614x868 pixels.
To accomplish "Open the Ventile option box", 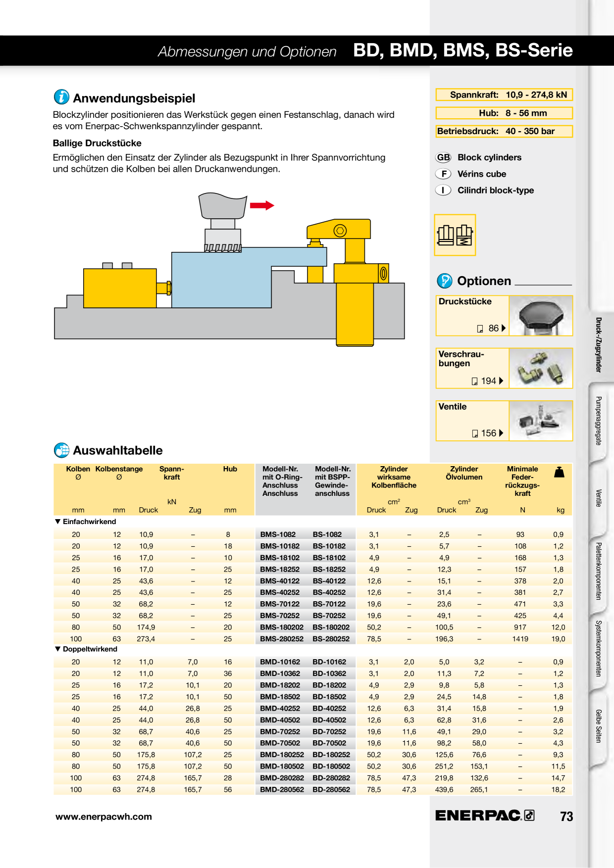I will (x=504, y=421).
